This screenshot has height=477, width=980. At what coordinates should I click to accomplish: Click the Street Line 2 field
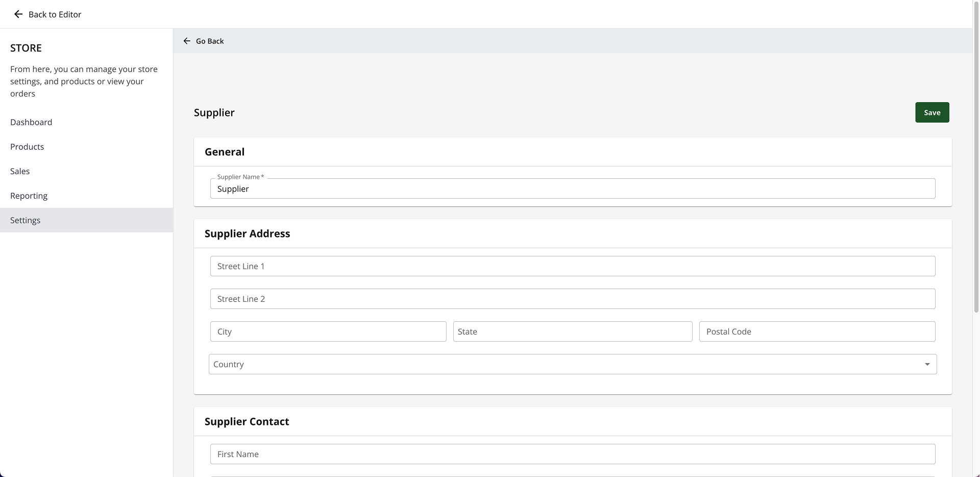coord(573,299)
